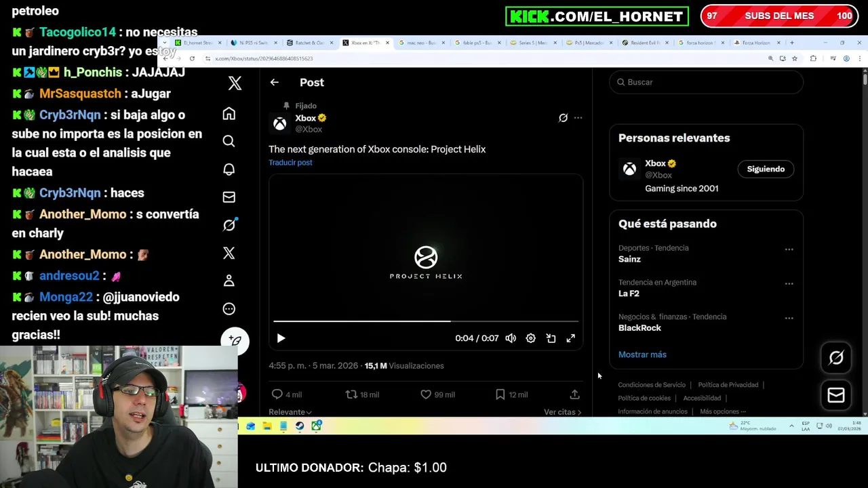Open Steam in the taskbar

300,426
